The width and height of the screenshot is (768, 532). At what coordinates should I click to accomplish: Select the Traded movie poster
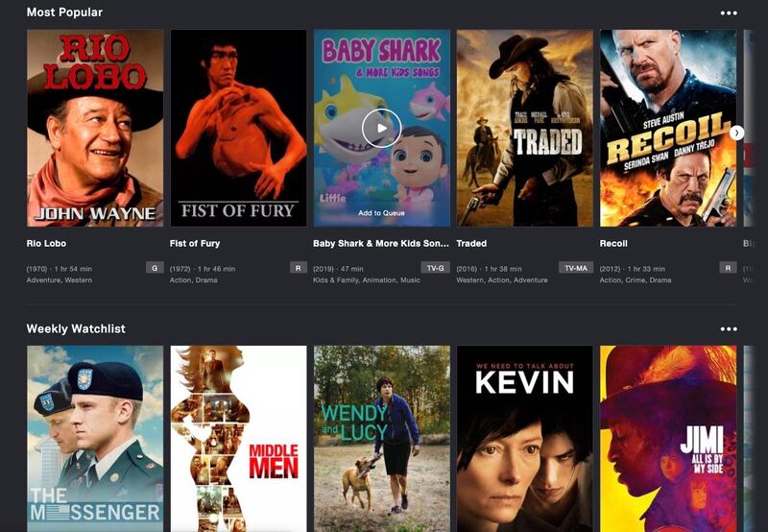(524, 128)
